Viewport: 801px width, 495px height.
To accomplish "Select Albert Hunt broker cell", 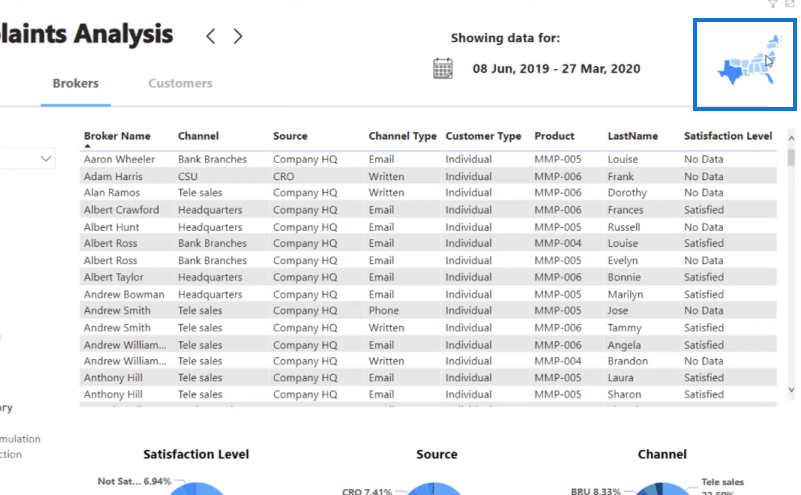I will [x=111, y=227].
